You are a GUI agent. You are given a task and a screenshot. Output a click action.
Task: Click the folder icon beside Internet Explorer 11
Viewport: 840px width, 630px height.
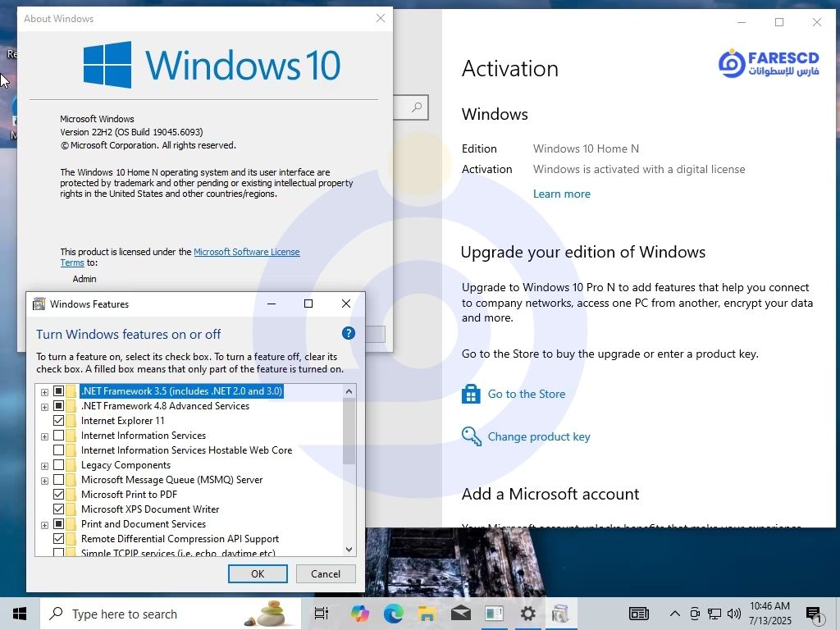pyautogui.click(x=71, y=421)
